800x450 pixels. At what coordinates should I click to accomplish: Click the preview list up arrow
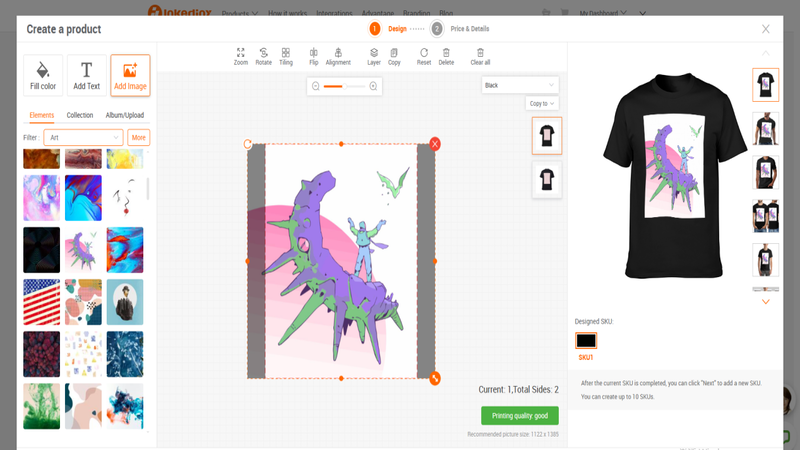pos(765,53)
